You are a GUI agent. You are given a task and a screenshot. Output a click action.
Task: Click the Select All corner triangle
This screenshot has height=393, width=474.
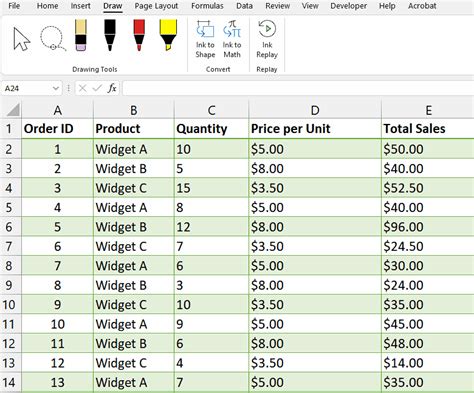[x=13, y=110]
